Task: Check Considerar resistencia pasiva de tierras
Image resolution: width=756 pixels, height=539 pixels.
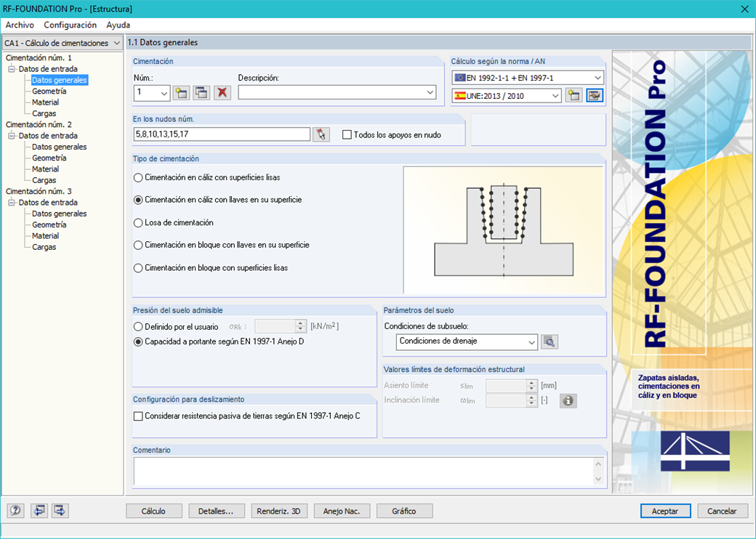Action: (137, 416)
